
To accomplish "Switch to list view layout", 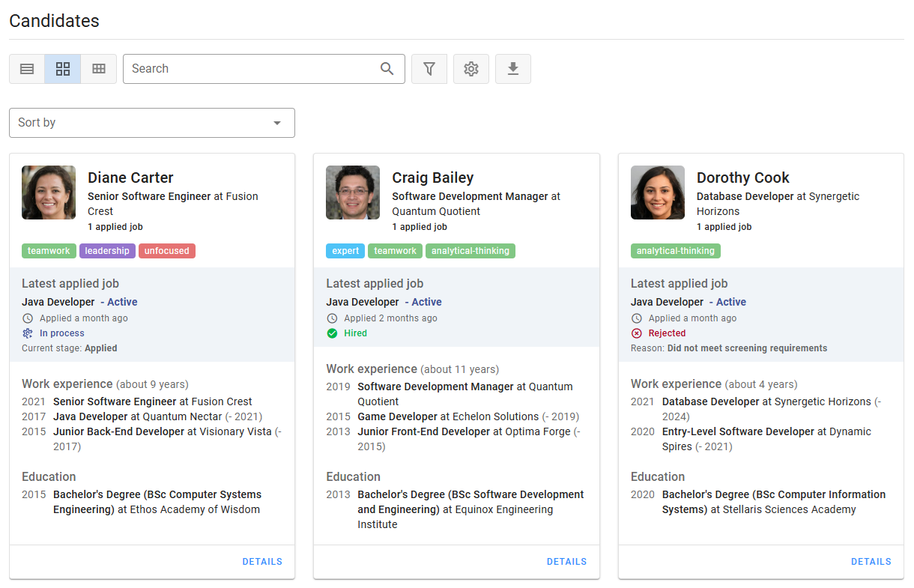I will pos(27,69).
